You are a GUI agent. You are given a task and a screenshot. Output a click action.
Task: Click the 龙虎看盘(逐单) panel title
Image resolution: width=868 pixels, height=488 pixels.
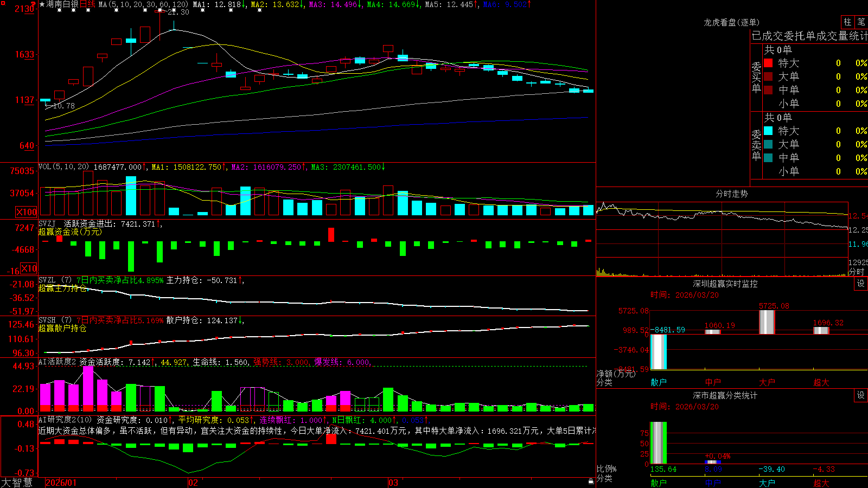731,22
